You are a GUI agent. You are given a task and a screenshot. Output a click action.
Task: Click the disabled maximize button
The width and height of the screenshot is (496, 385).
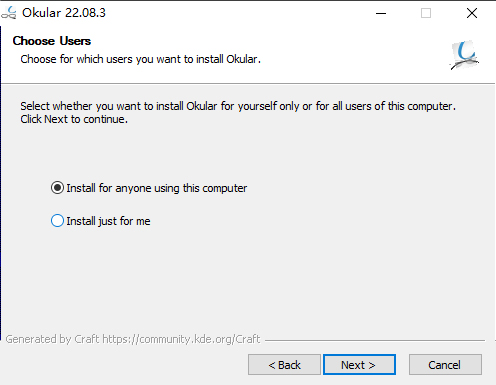click(x=426, y=13)
